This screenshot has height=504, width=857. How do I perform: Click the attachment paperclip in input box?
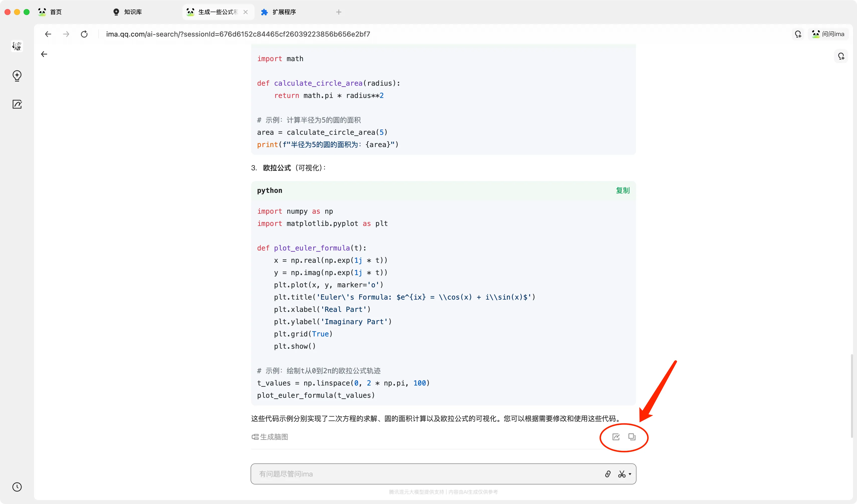tap(608, 474)
